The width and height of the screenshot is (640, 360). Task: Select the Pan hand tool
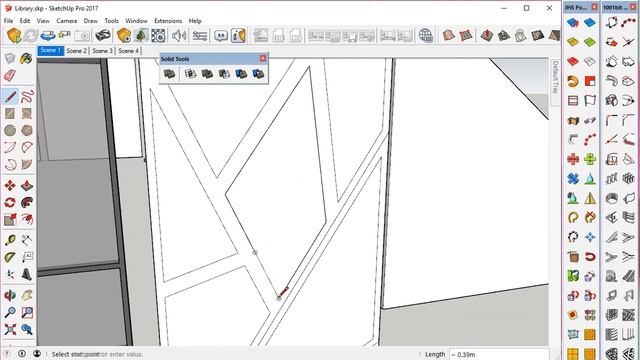[27, 295]
